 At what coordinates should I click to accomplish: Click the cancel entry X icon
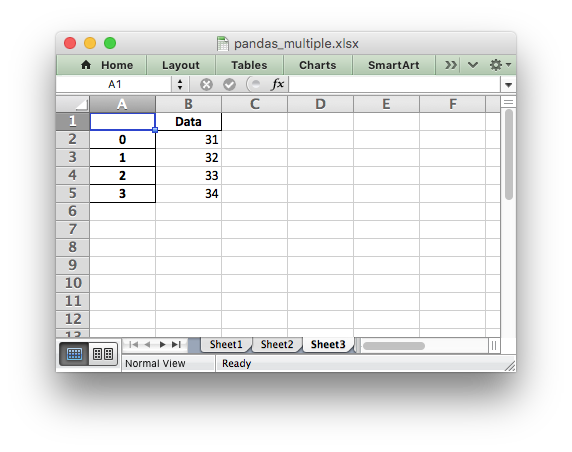[x=206, y=85]
